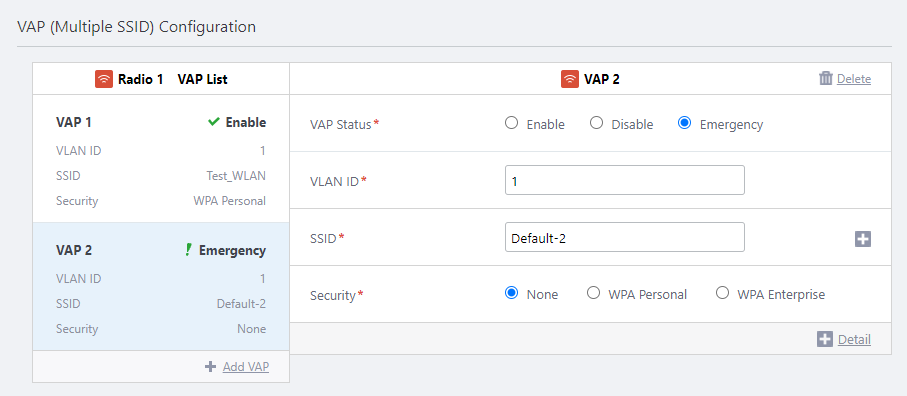Viewport: 907px width, 396px height.
Task: Focus the SSID input containing Default-2
Action: [x=625, y=237]
